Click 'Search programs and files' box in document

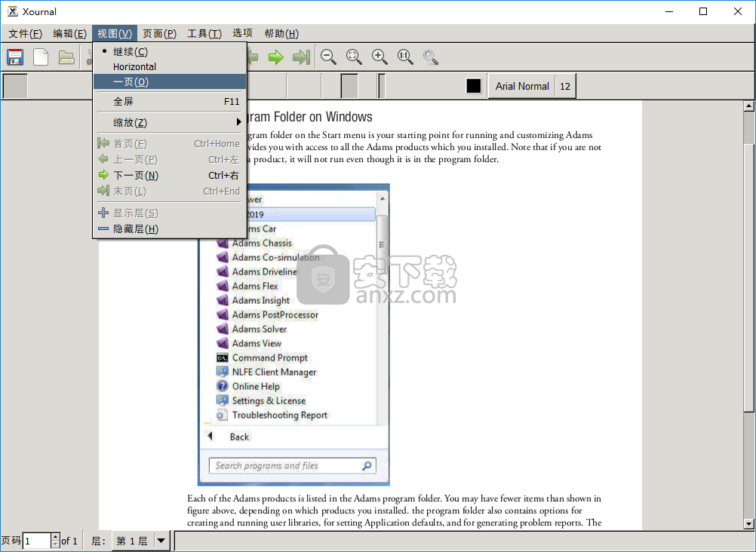point(292,466)
